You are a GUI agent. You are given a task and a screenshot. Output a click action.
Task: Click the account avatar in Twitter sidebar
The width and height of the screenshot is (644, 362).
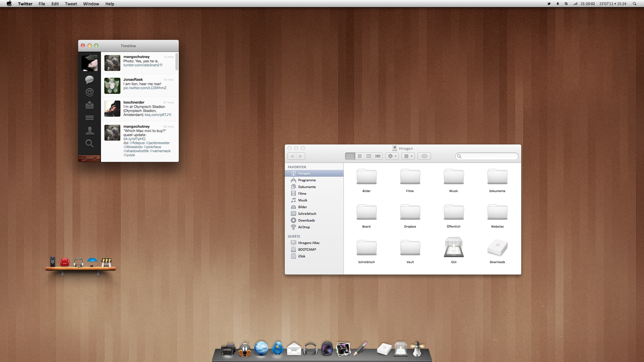[90, 63]
